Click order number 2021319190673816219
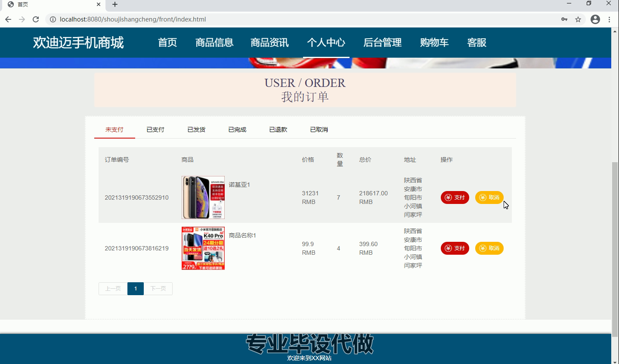Screen dimensions: 619x364 pos(136,248)
